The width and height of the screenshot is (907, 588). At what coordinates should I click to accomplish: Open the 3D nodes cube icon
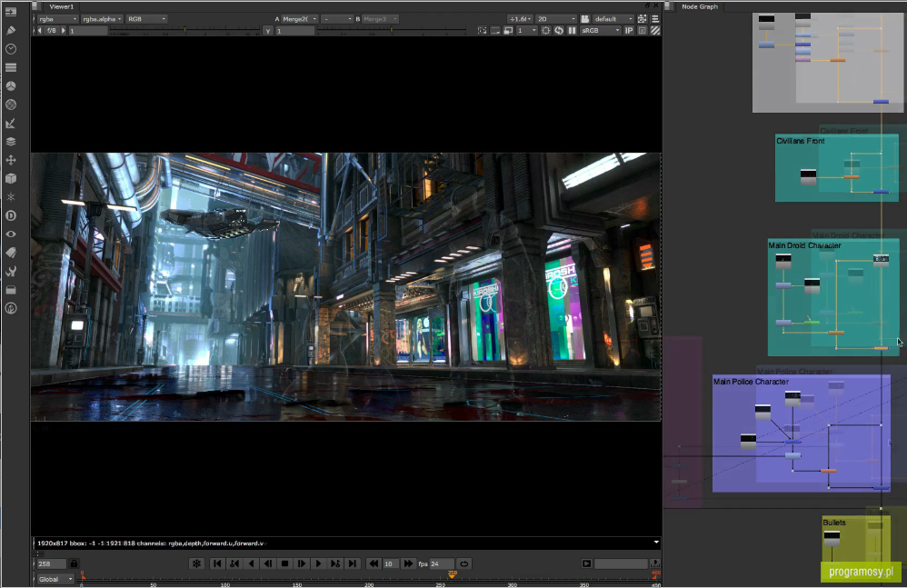tap(10, 179)
